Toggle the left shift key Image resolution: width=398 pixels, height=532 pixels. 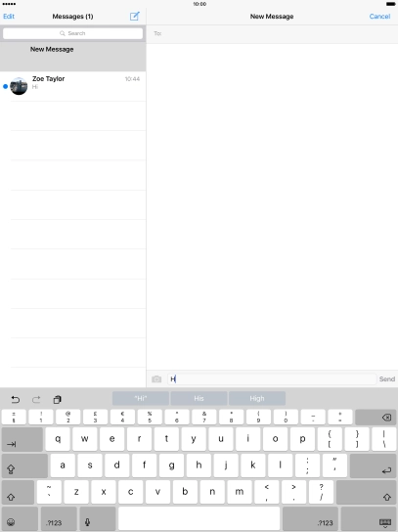click(18, 492)
